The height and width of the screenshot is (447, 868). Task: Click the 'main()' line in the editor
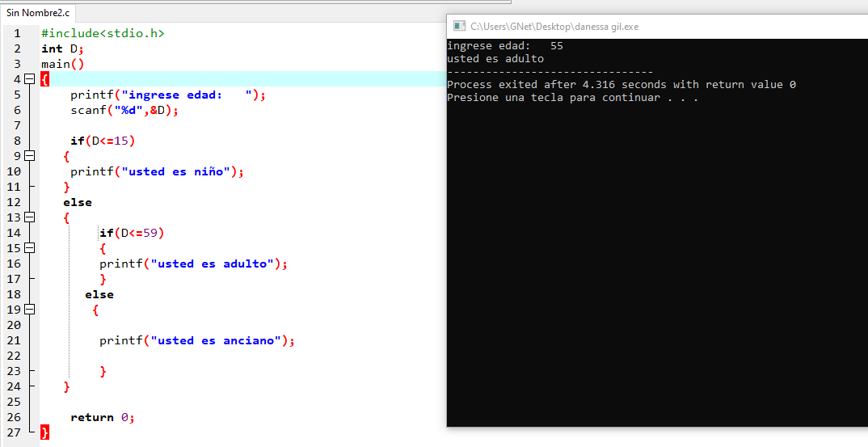click(x=62, y=64)
